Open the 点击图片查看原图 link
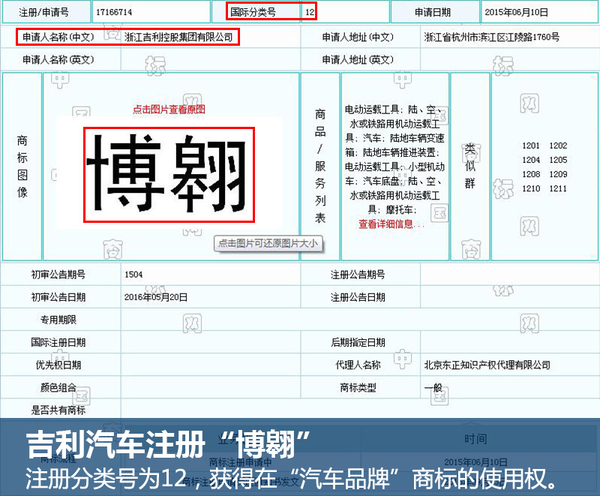The image size is (600, 496). 168,108
